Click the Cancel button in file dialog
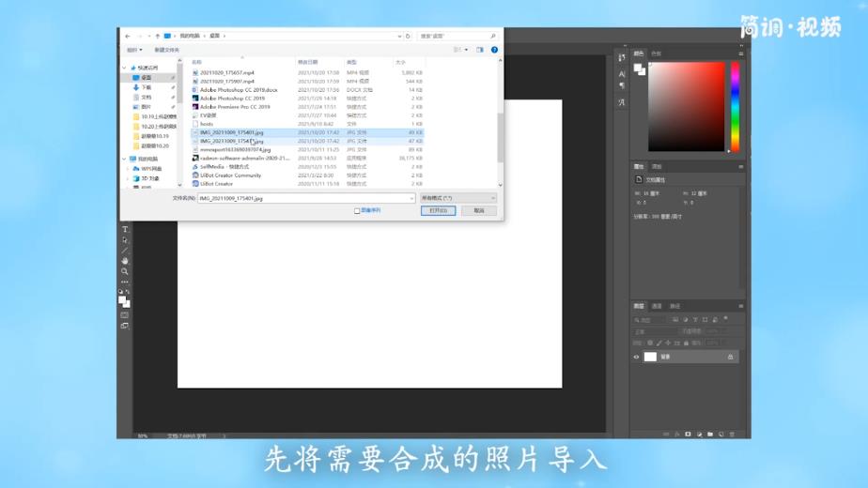 pos(478,211)
